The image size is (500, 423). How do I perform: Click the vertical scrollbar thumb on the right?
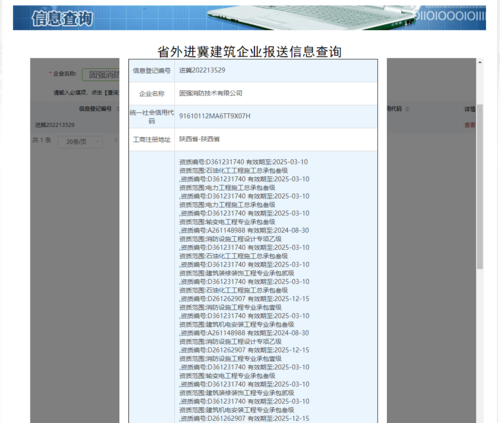point(480,186)
